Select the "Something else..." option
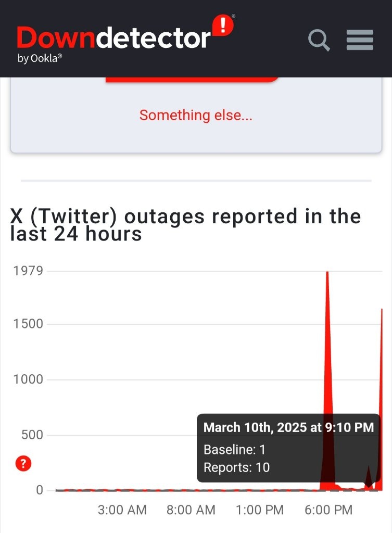The height and width of the screenshot is (533, 392). [x=196, y=115]
